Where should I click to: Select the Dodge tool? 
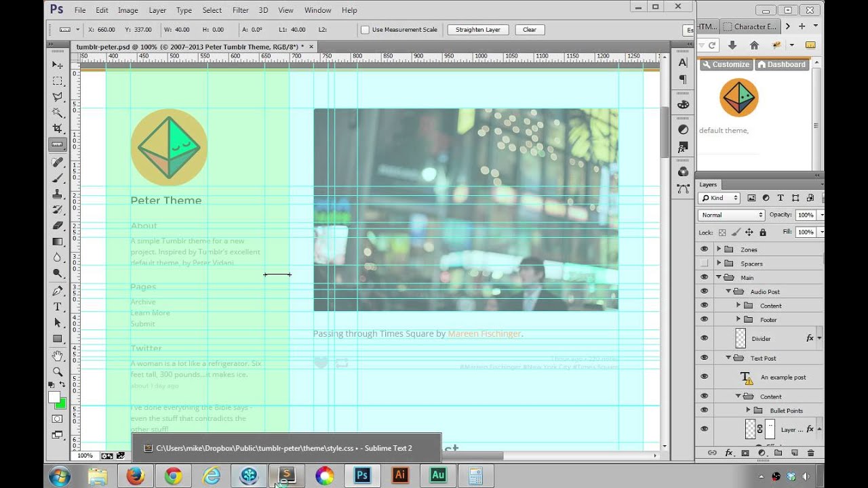tap(58, 273)
